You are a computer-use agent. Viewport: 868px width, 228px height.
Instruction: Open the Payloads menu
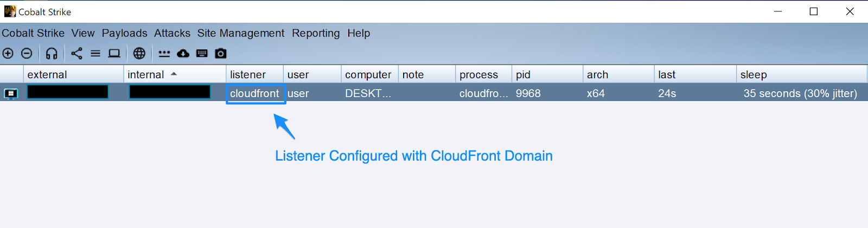click(124, 33)
